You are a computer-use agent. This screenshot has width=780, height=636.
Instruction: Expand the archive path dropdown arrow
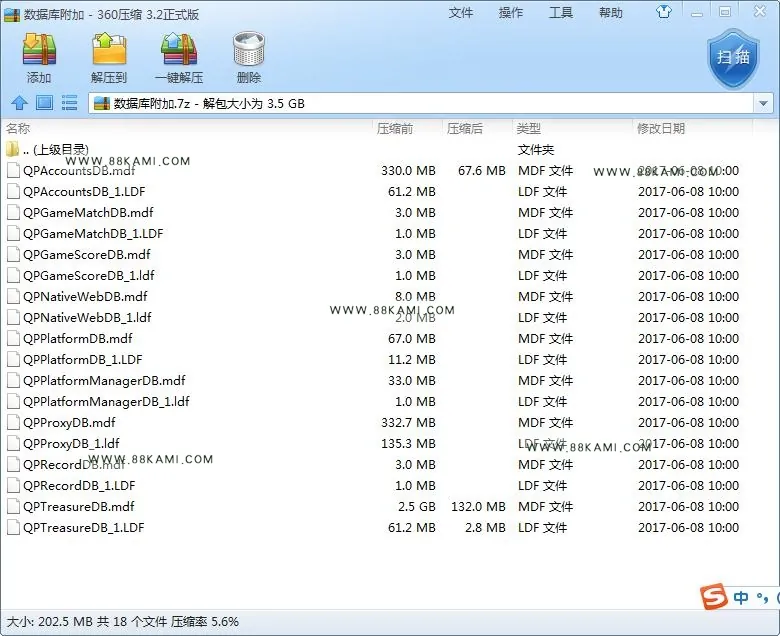pyautogui.click(x=763, y=103)
